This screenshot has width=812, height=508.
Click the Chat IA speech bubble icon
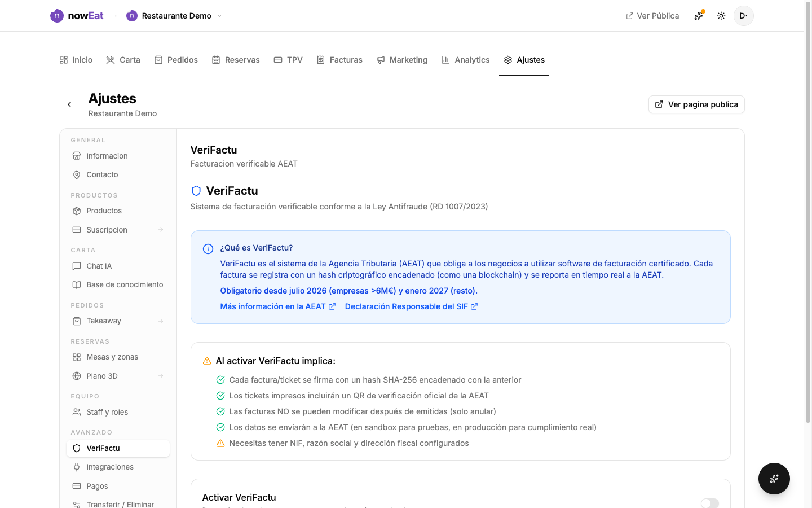pyautogui.click(x=77, y=266)
